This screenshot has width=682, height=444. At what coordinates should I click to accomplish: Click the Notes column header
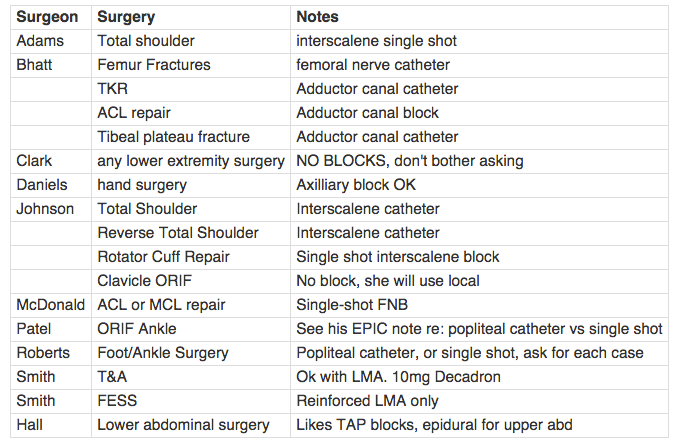479,17
